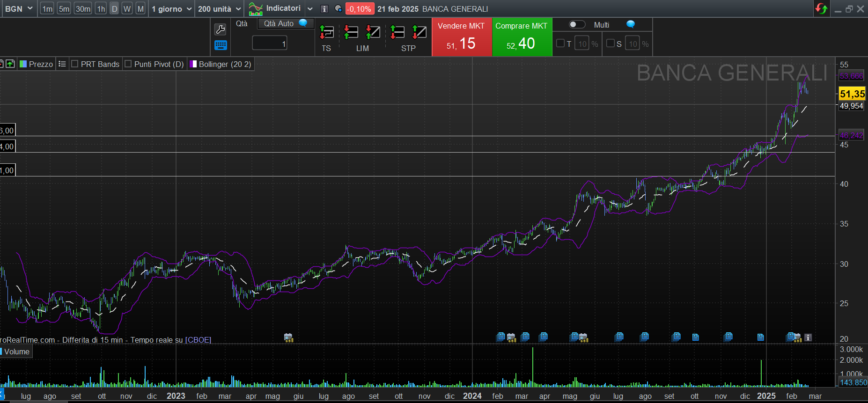Image resolution: width=868 pixels, height=403 pixels.
Task: Enable the T percent checkbox
Action: coord(560,43)
